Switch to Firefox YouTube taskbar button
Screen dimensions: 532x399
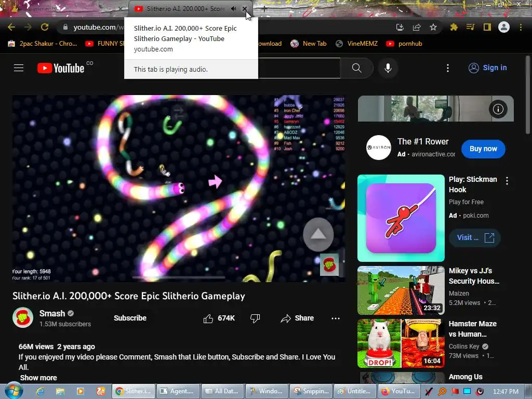tap(399, 391)
